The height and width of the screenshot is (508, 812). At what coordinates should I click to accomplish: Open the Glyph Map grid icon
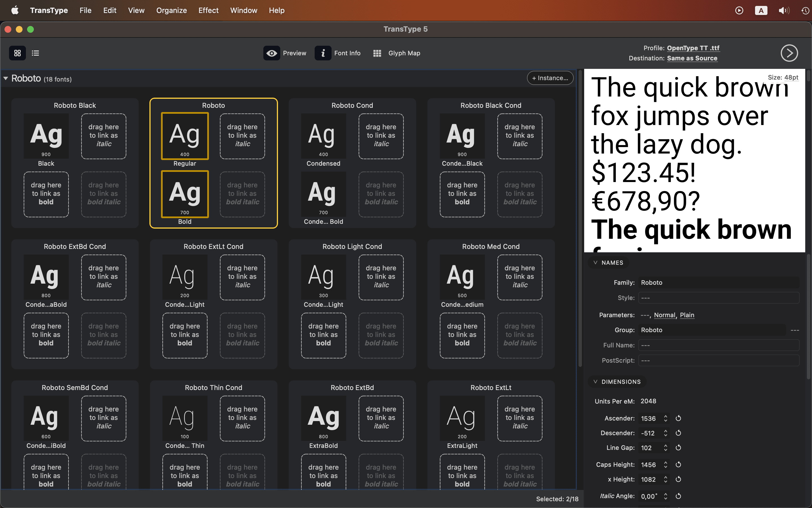click(377, 53)
